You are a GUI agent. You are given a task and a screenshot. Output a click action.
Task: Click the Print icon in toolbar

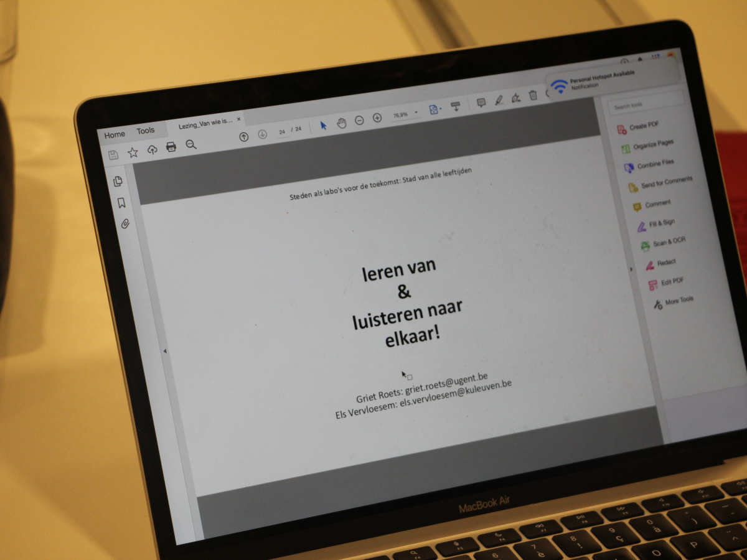[171, 147]
